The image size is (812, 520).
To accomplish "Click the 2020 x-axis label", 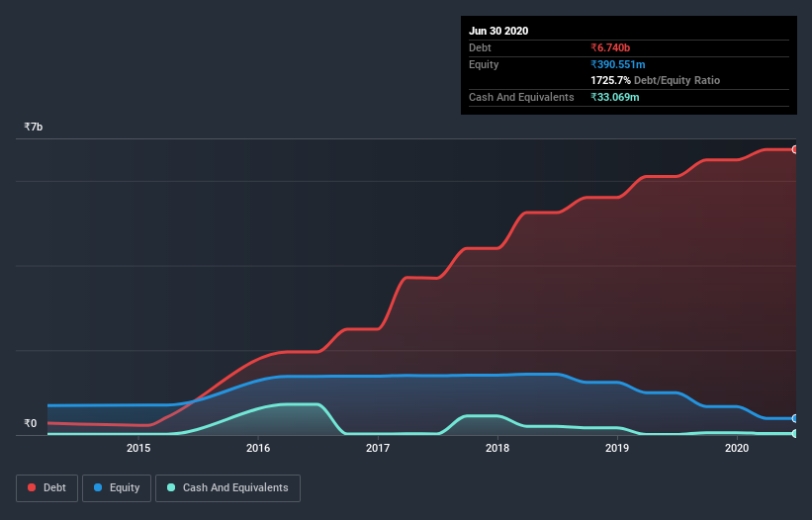I will tap(737, 448).
